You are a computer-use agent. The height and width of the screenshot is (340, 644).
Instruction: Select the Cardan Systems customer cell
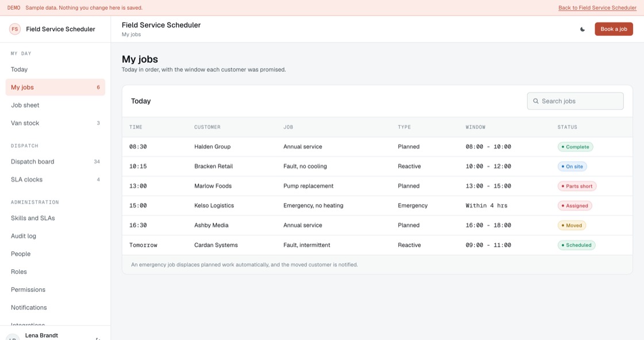(216, 245)
